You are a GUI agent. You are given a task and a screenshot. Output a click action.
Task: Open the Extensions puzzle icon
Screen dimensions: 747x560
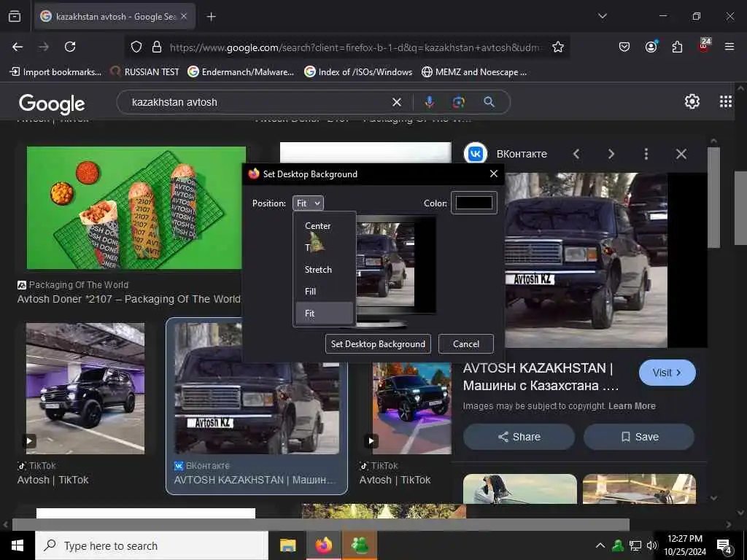click(677, 47)
